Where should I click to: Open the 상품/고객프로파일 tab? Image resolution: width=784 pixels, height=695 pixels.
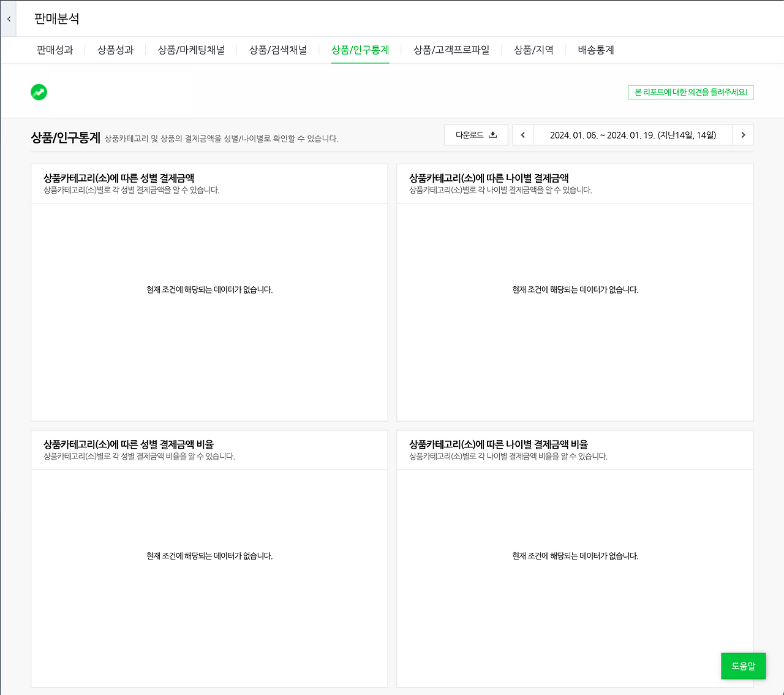(x=451, y=50)
